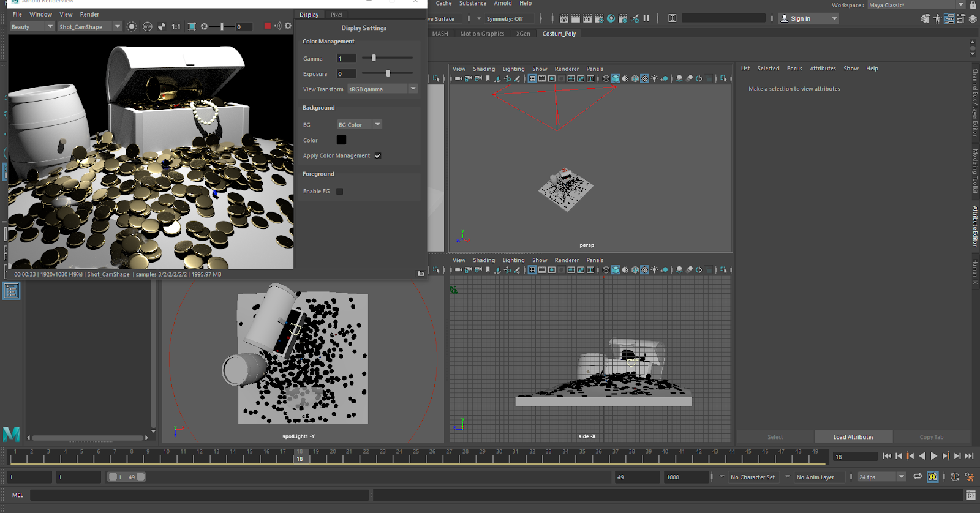Open the Render menu in RenderView
980x513 pixels.
pos(89,15)
